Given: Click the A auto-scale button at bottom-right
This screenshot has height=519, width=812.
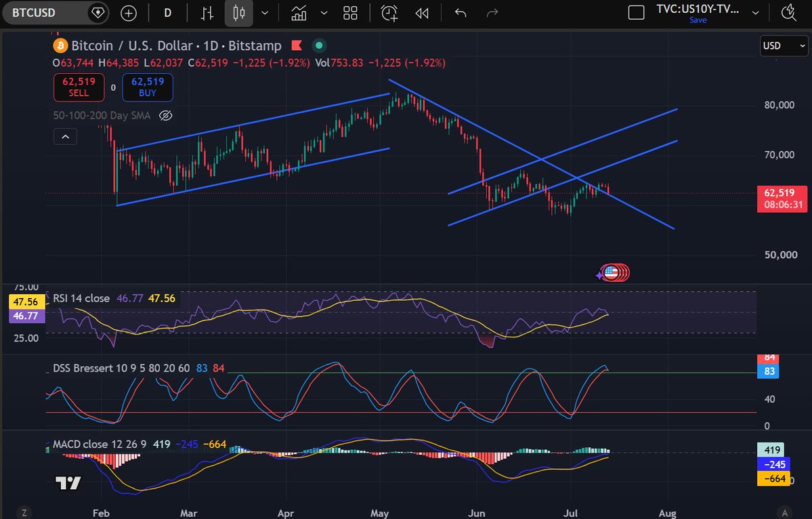Looking at the screenshot, I should click(784, 513).
